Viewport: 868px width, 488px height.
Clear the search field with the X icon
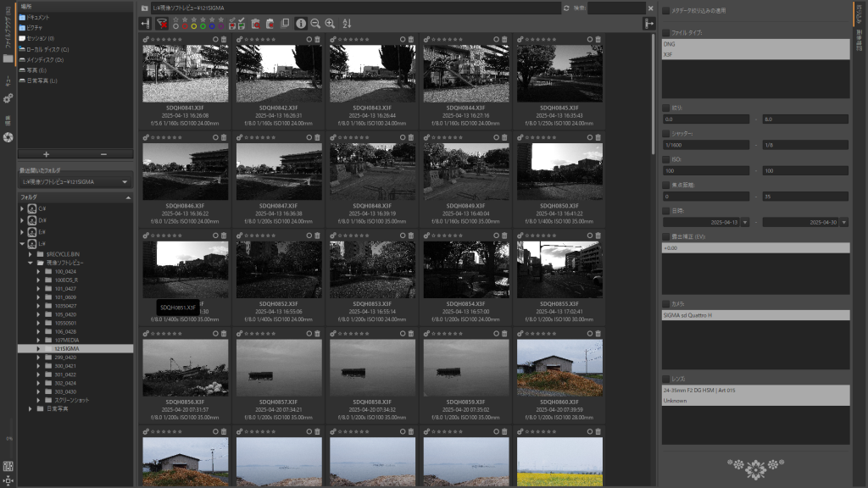[x=650, y=8]
